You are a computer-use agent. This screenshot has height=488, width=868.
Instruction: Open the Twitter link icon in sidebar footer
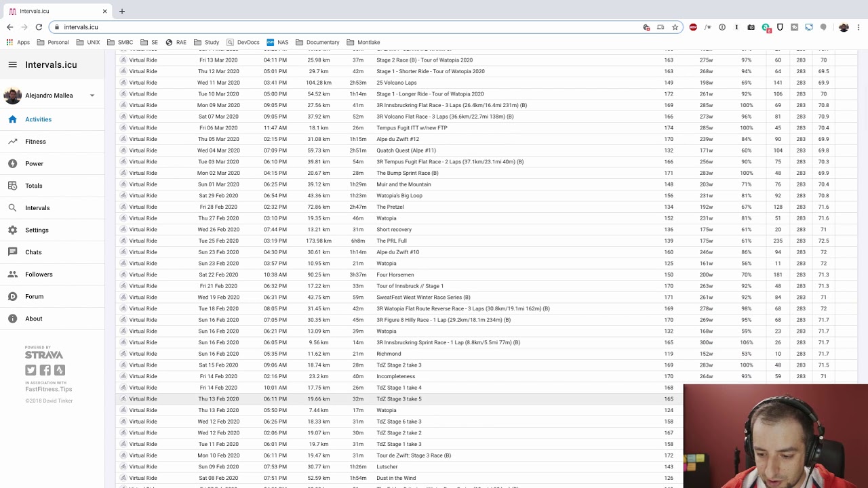coord(31,370)
